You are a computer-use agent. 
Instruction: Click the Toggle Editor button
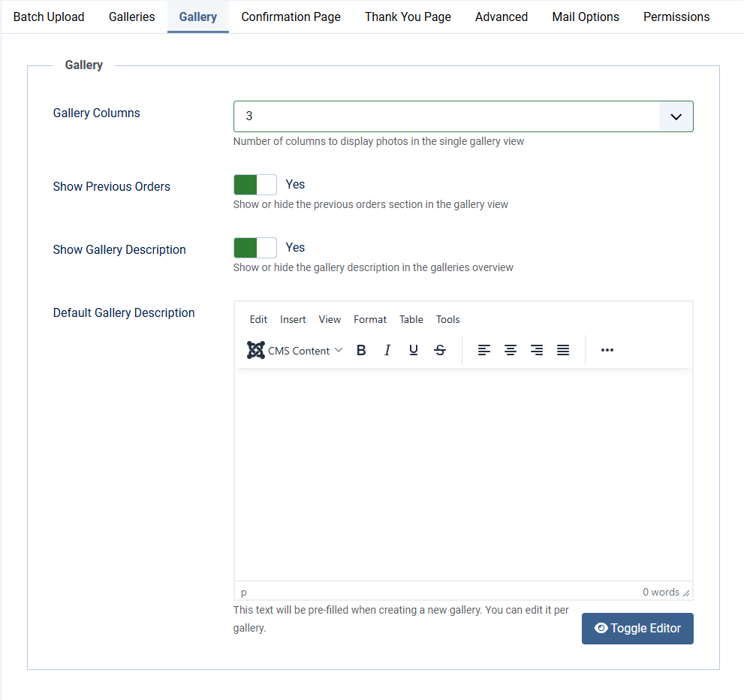[x=637, y=629]
